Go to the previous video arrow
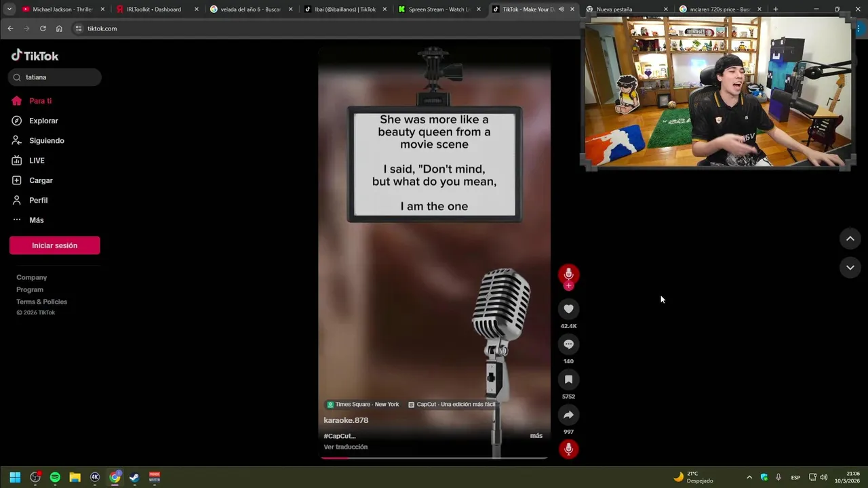Image resolution: width=868 pixels, height=488 pixels. (850, 239)
